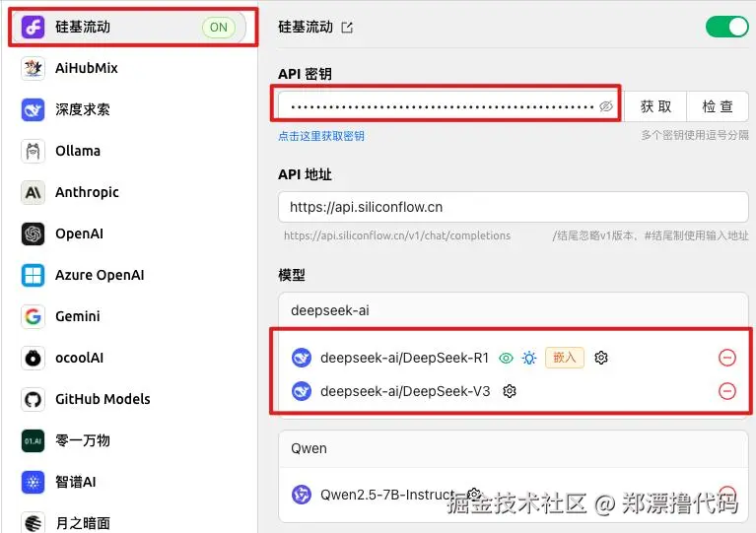Viewport: 756px width, 533px height.
Task: Click the Anthropic logo icon
Action: [33, 192]
